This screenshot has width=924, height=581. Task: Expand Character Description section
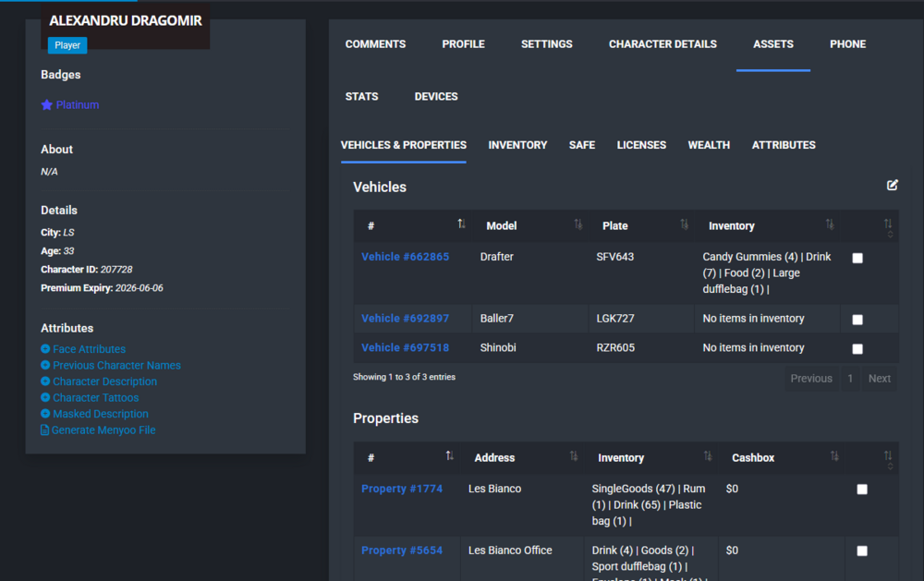tap(105, 381)
